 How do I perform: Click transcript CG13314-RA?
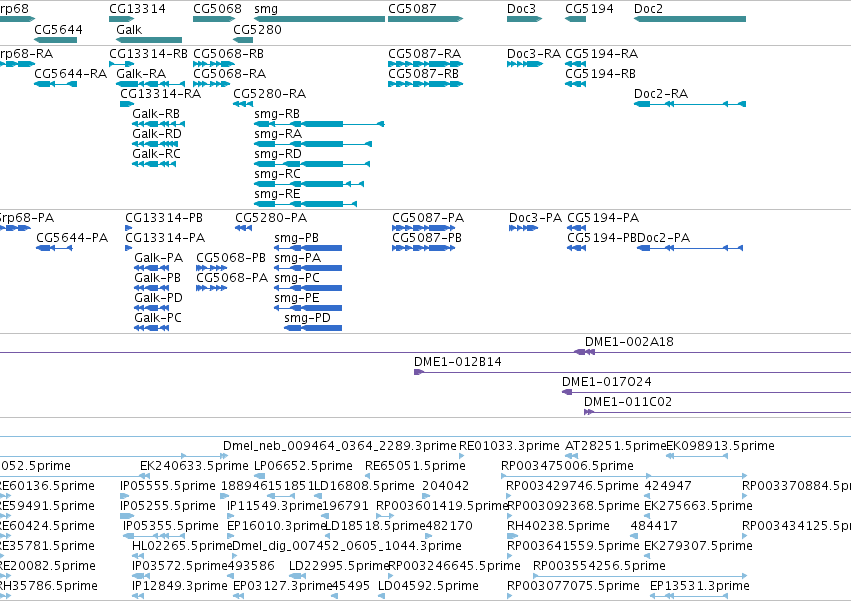127,104
